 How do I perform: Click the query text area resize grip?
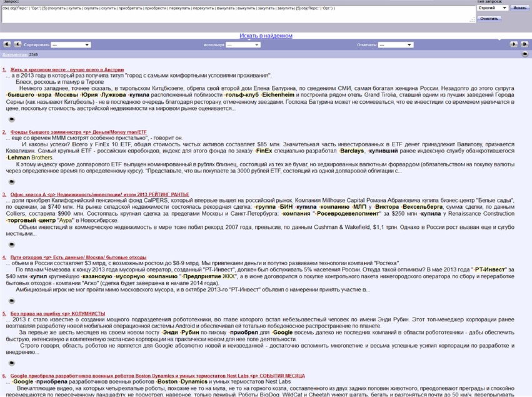472,21
